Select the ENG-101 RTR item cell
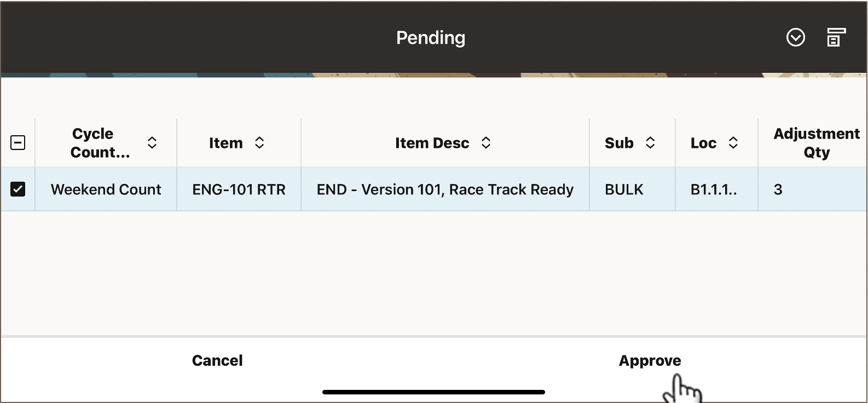The width and height of the screenshot is (868, 403). tap(239, 189)
